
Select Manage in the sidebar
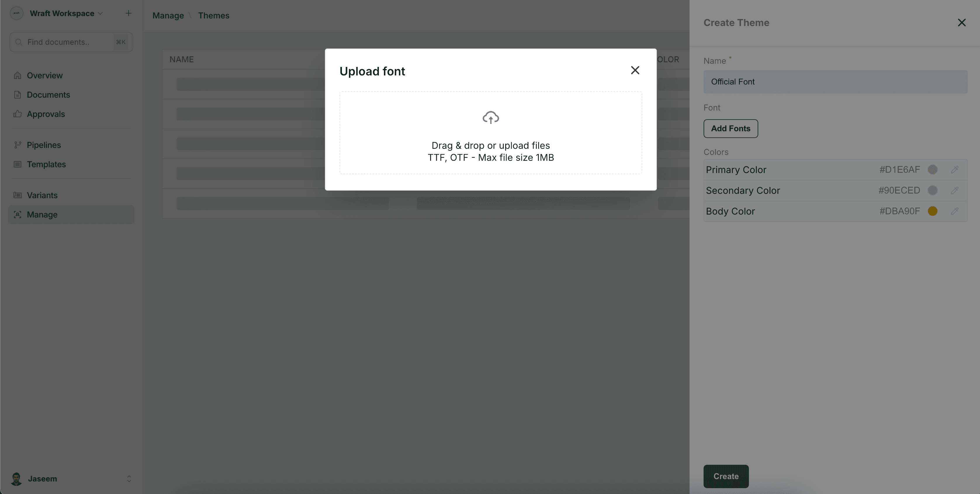tap(71, 215)
